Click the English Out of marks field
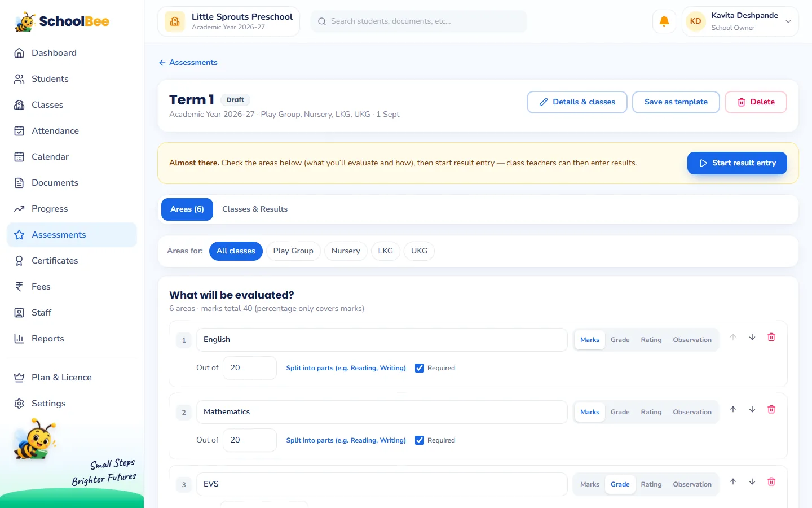The image size is (812, 508). [x=250, y=368]
